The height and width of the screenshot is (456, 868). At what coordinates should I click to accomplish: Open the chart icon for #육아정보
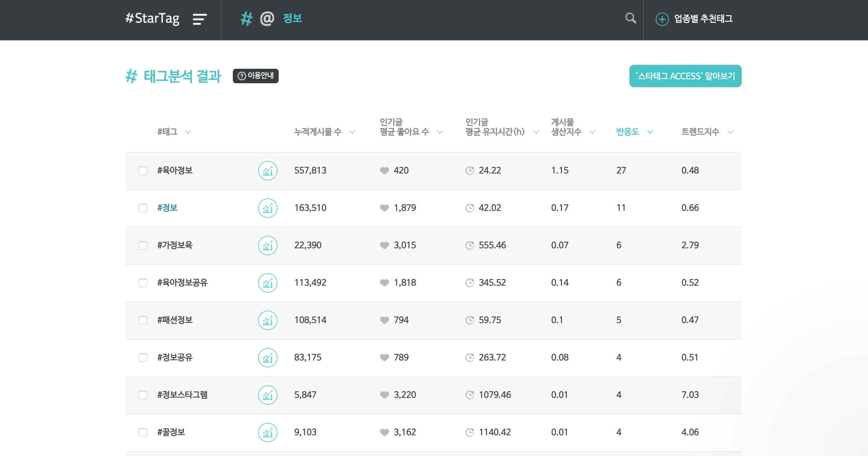pos(268,171)
